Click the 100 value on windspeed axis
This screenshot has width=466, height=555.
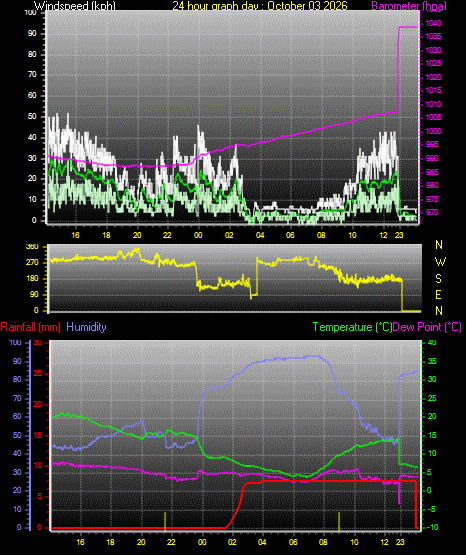(30, 13)
